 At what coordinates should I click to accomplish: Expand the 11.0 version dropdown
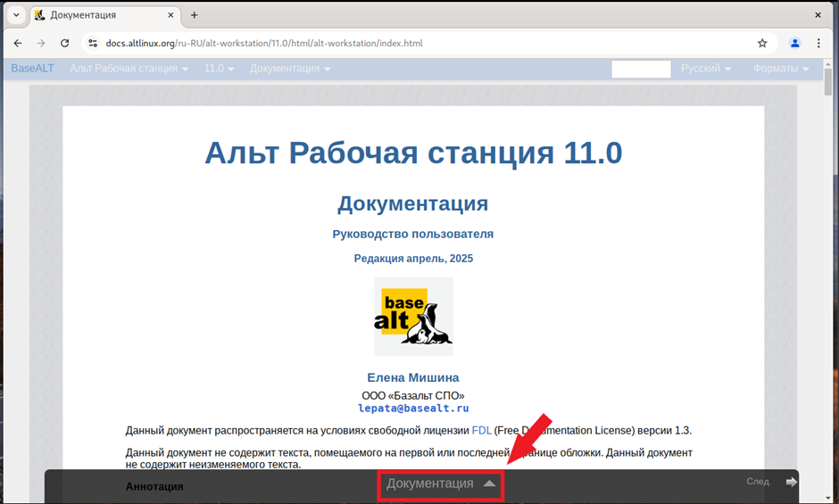pos(219,69)
